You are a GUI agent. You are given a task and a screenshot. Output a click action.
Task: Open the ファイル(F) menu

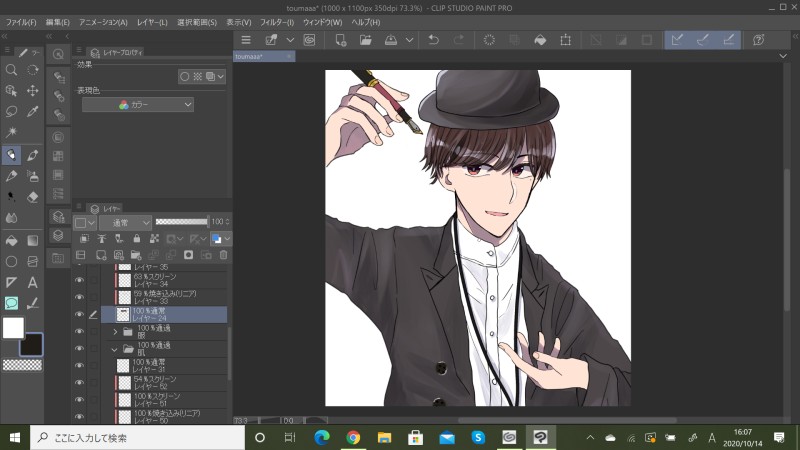coord(21,22)
